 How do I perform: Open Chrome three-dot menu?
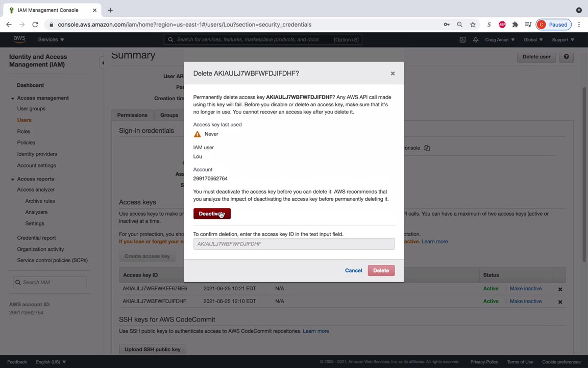[x=579, y=25]
